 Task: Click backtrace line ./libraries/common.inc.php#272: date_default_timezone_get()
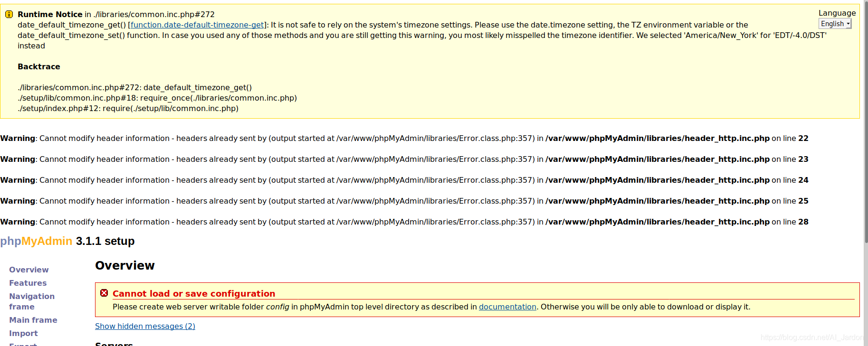pyautogui.click(x=135, y=87)
